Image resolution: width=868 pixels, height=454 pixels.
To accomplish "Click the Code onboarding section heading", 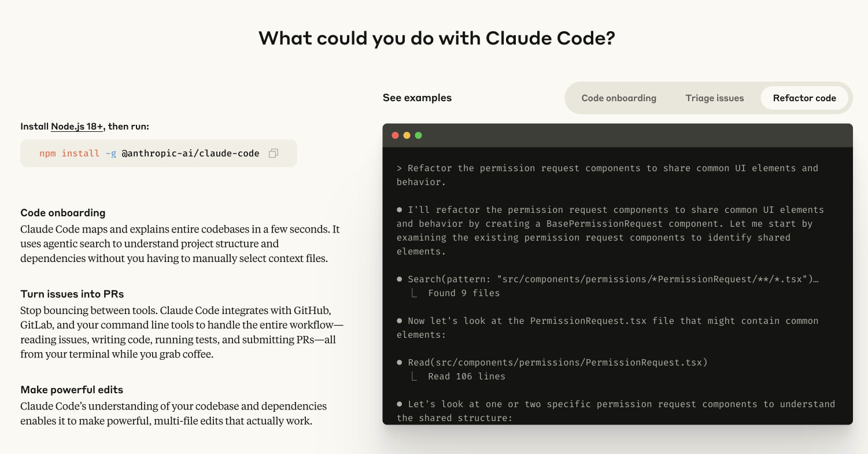I will pos(63,213).
